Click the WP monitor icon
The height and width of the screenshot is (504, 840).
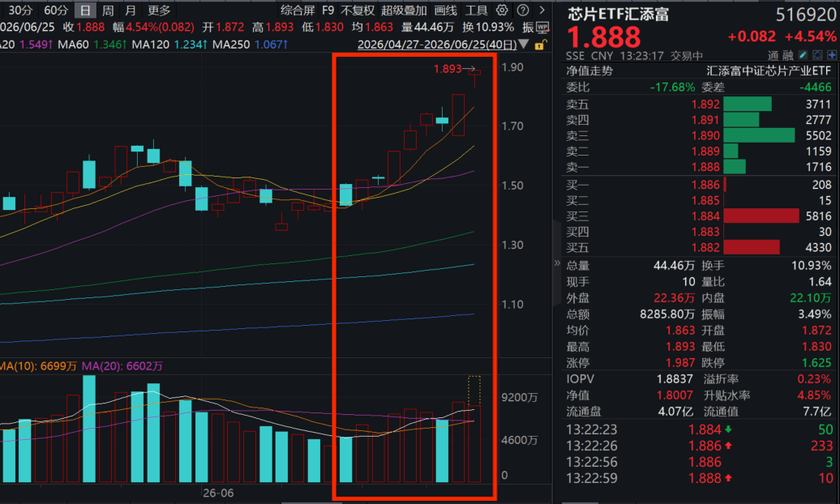point(542,28)
